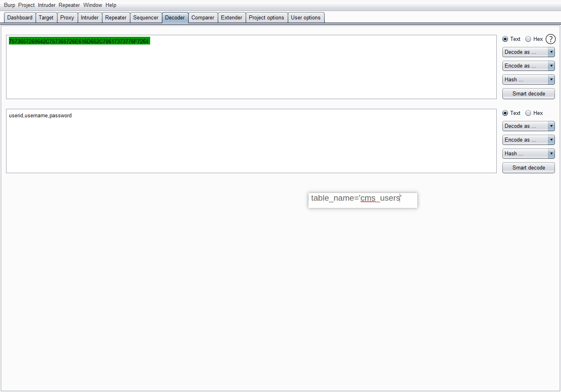The height and width of the screenshot is (392, 561).
Task: Switch to the Intruder tab
Action: click(x=89, y=18)
